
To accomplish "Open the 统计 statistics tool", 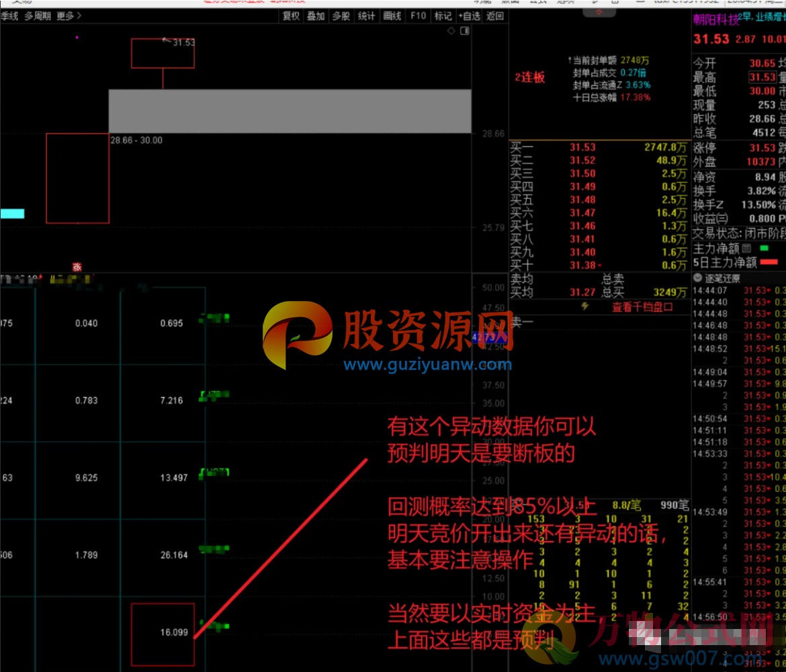I will 366,16.
